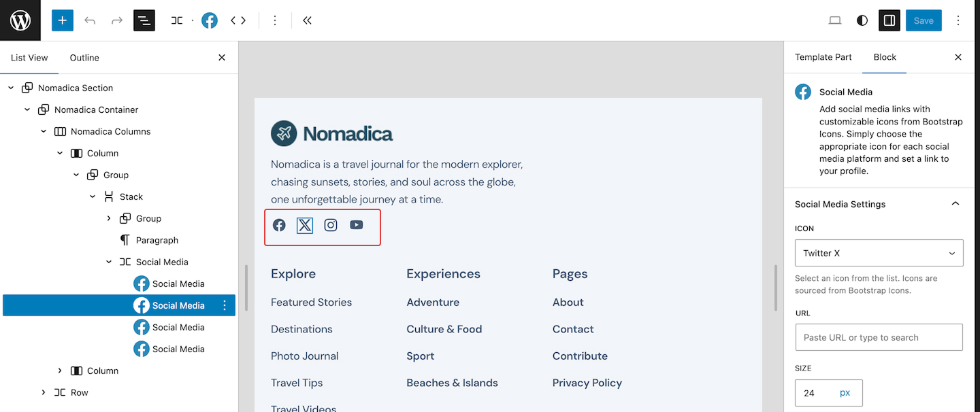This screenshot has width=980, height=412.
Task: Toggle the style book contrast icon
Action: (862, 20)
